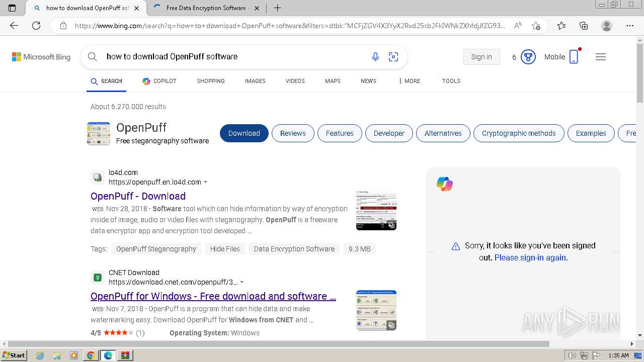Click the Start button
Image resolution: width=644 pixels, height=362 pixels.
pyautogui.click(x=14, y=355)
